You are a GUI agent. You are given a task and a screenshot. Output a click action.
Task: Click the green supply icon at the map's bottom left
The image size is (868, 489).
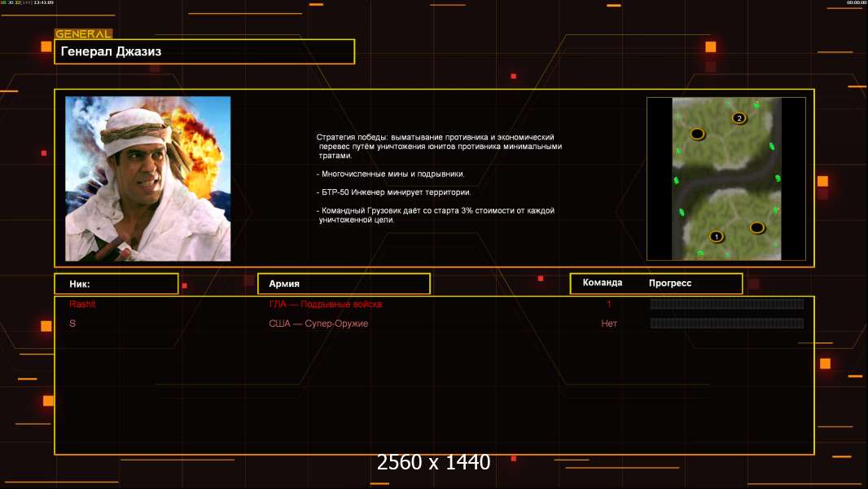[x=700, y=253]
